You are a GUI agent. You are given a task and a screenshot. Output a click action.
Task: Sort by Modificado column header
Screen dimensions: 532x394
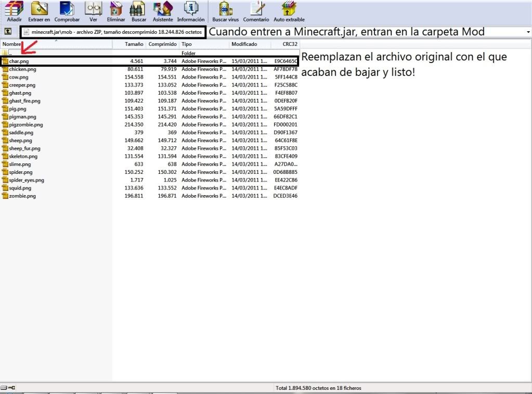pos(250,44)
